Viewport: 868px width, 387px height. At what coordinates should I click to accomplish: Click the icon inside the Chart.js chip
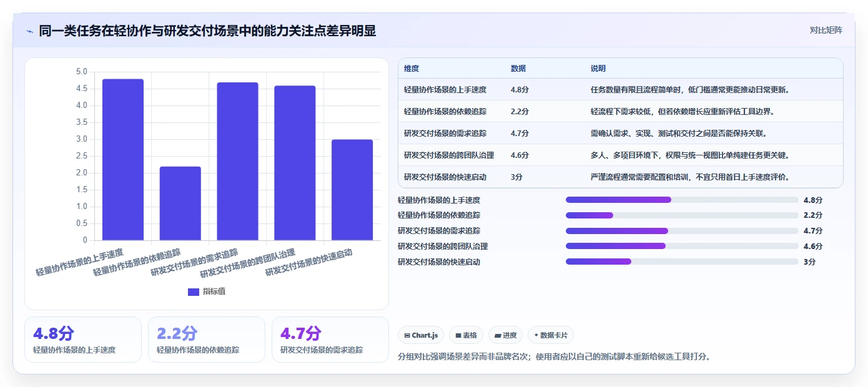pyautogui.click(x=407, y=336)
